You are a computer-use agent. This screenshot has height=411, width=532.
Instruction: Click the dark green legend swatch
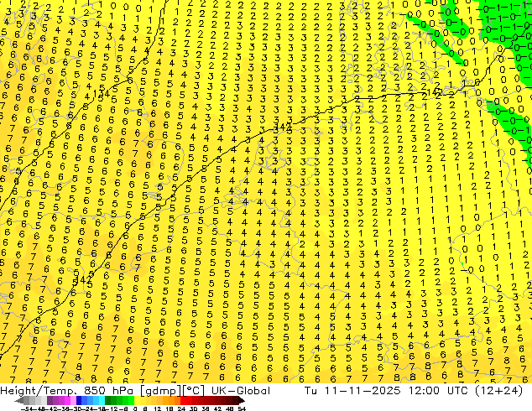tap(108, 401)
